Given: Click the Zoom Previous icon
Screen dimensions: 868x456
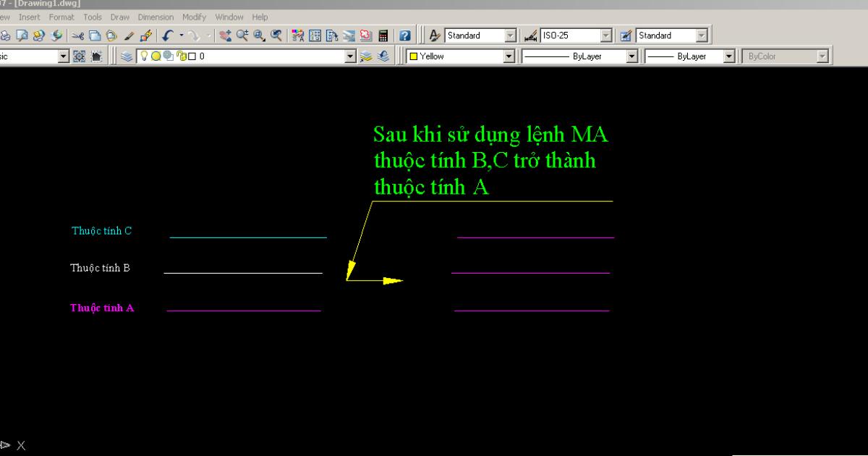Looking at the screenshot, I should tap(276, 35).
